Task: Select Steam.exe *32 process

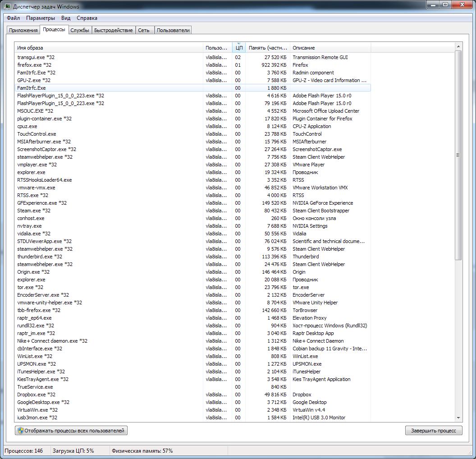Action: click(x=193, y=211)
